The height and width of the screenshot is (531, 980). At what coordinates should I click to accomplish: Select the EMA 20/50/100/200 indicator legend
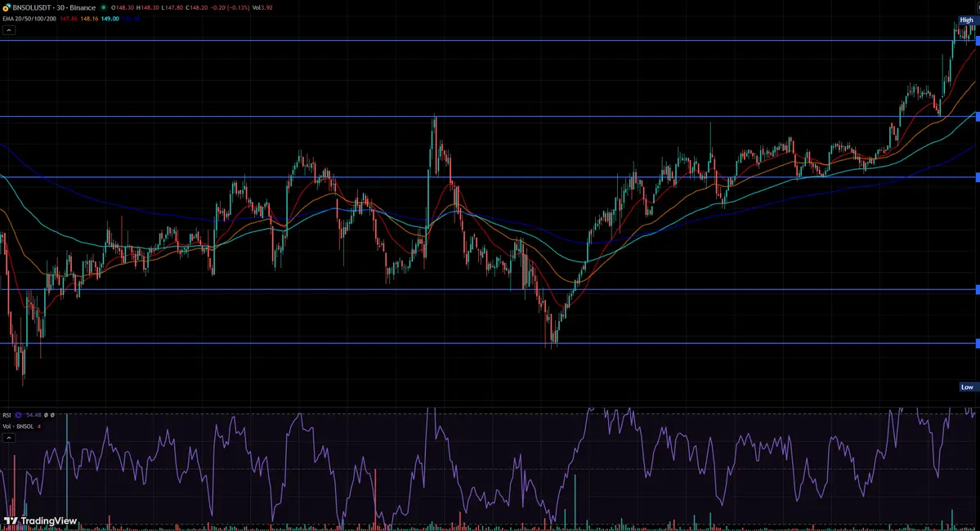pos(29,19)
